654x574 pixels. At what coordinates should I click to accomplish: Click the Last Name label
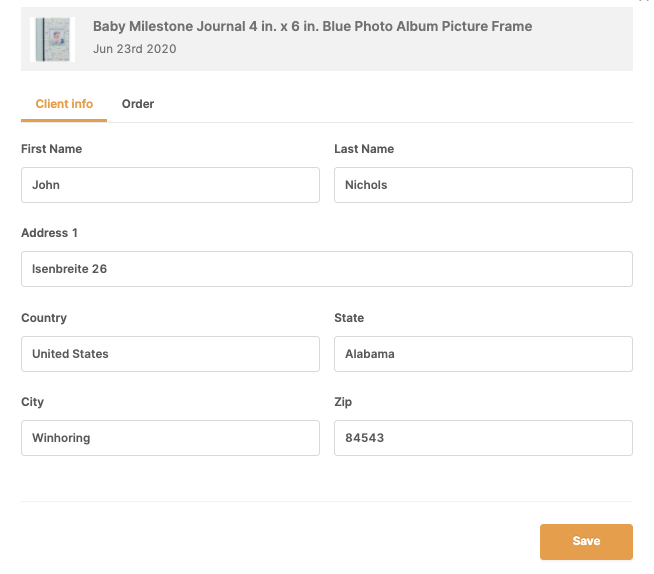click(x=364, y=149)
